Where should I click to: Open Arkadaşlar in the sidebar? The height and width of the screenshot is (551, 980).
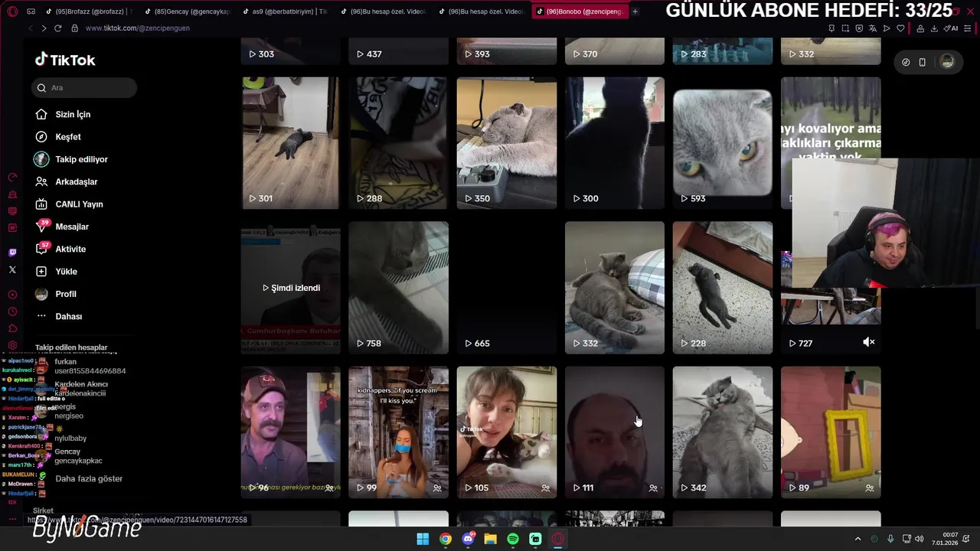click(76, 181)
